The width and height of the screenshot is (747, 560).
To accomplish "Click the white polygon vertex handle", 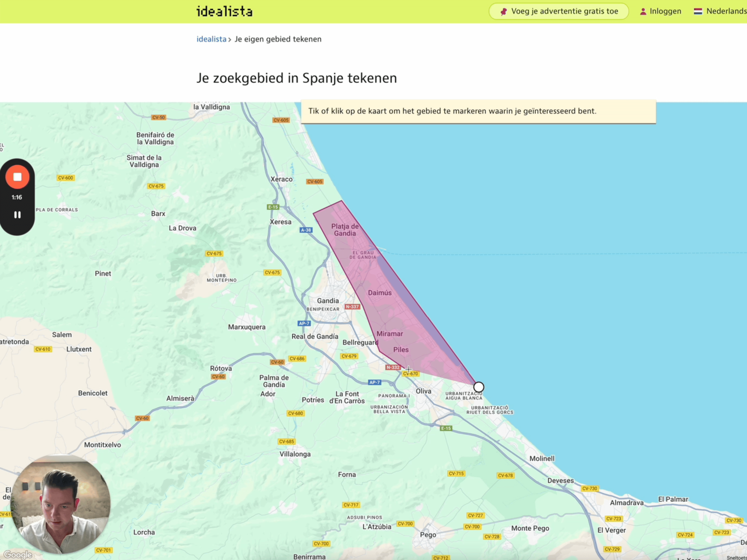I will 479,387.
